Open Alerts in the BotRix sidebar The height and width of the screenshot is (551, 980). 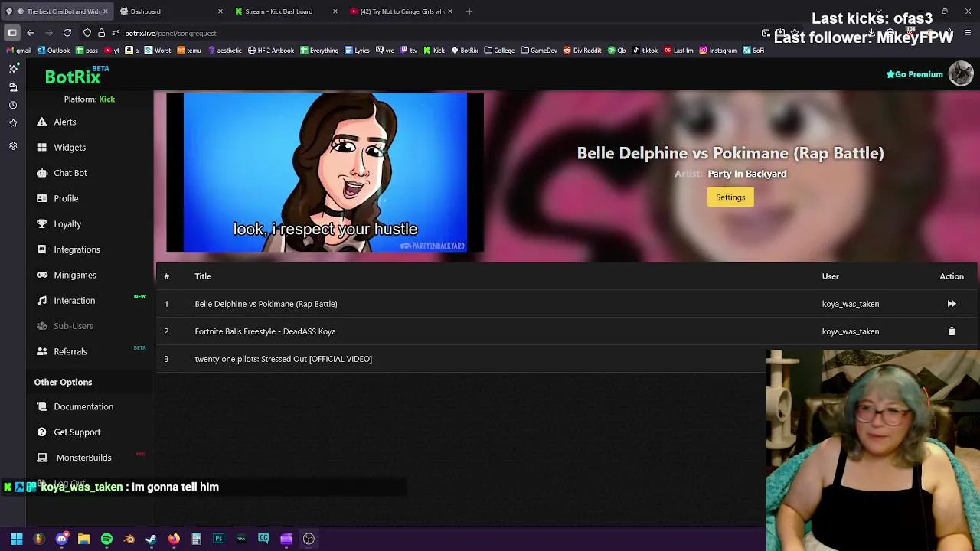[x=64, y=122]
